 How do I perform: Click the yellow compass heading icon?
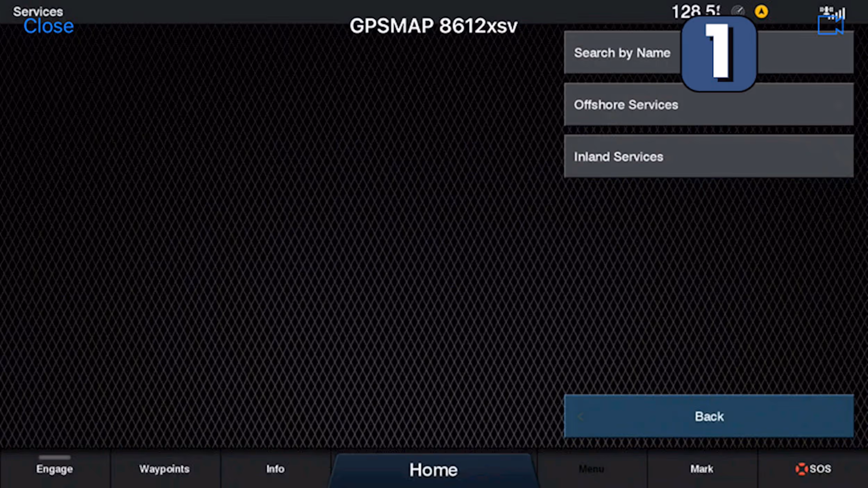click(761, 12)
